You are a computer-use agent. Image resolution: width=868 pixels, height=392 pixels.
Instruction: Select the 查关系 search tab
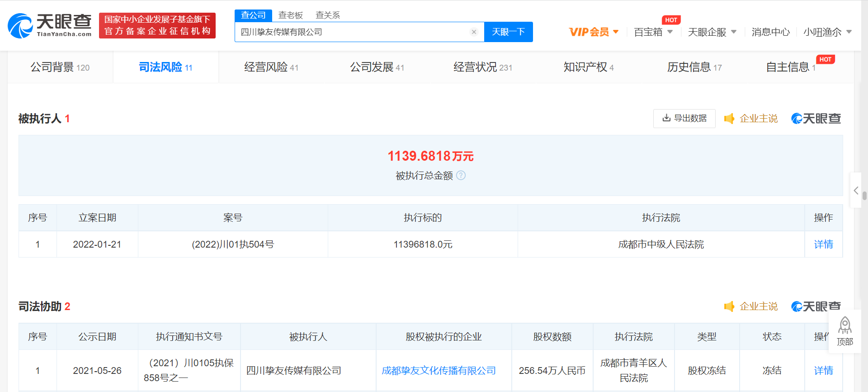327,15
